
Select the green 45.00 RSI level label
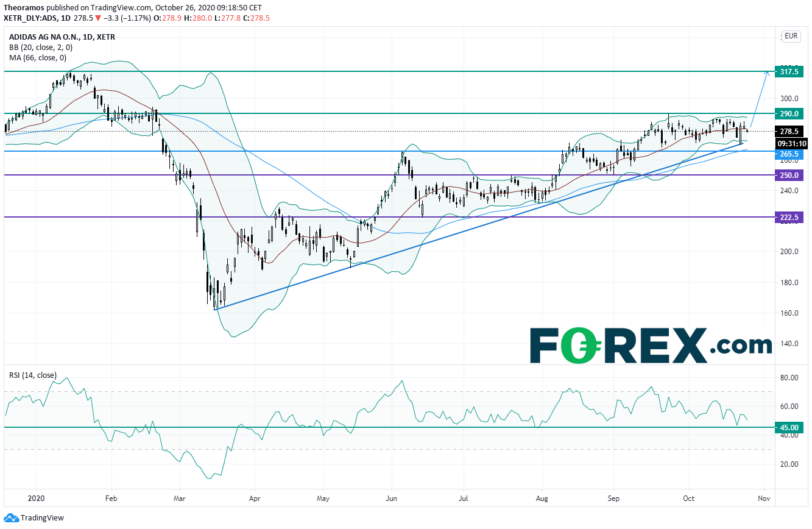[x=788, y=427]
